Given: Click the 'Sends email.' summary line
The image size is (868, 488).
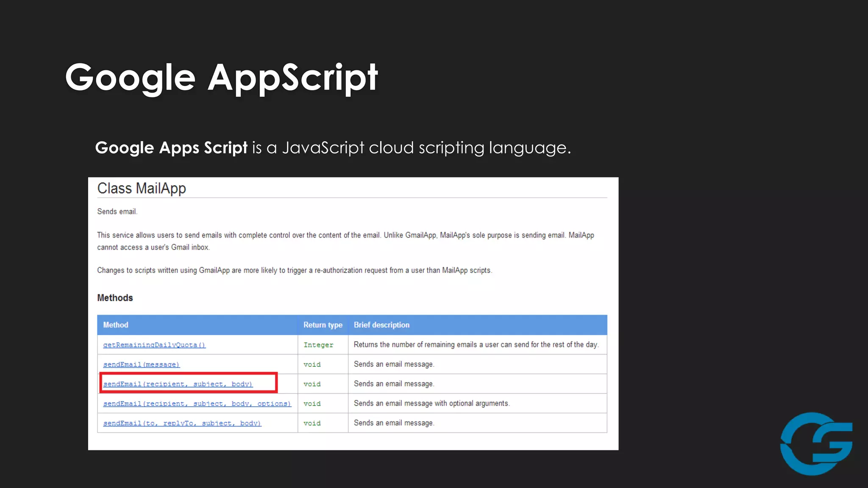Looking at the screenshot, I should pos(117,211).
